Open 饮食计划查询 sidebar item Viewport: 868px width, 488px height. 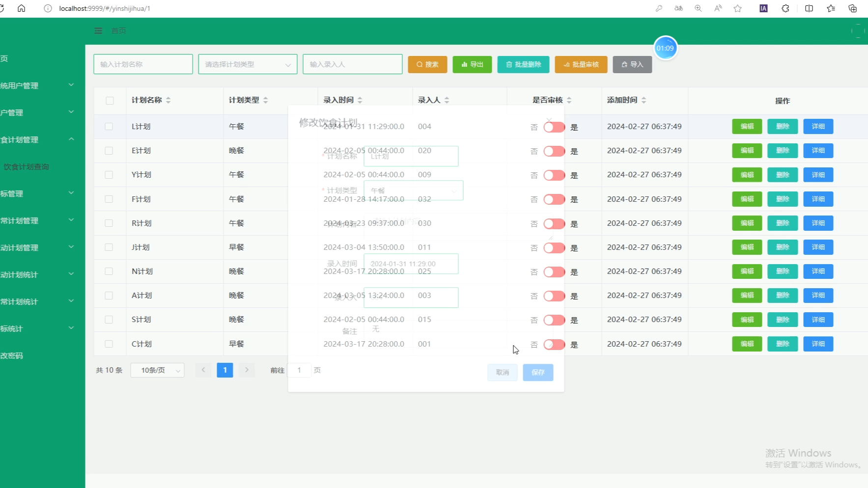(27, 167)
